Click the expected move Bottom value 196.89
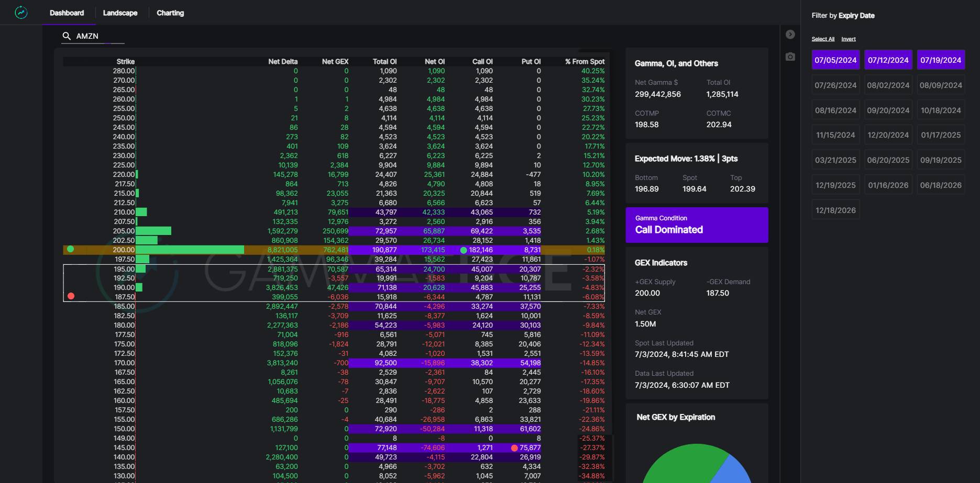 click(x=647, y=189)
